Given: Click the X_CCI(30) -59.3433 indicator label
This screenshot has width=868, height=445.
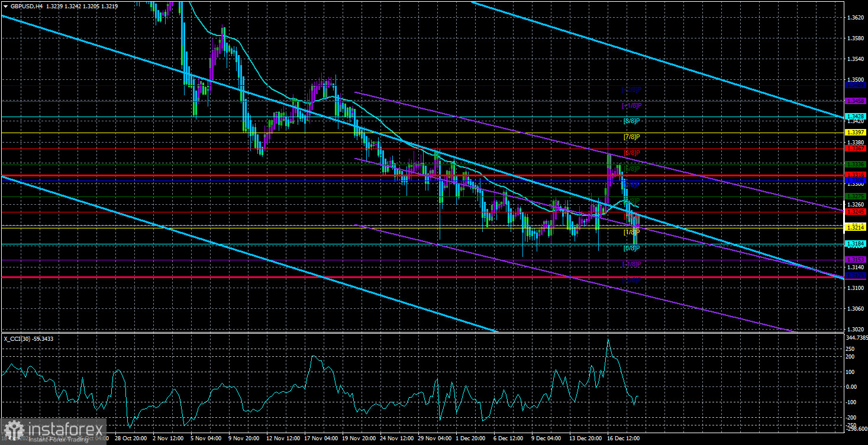Looking at the screenshot, I should coord(29,338).
